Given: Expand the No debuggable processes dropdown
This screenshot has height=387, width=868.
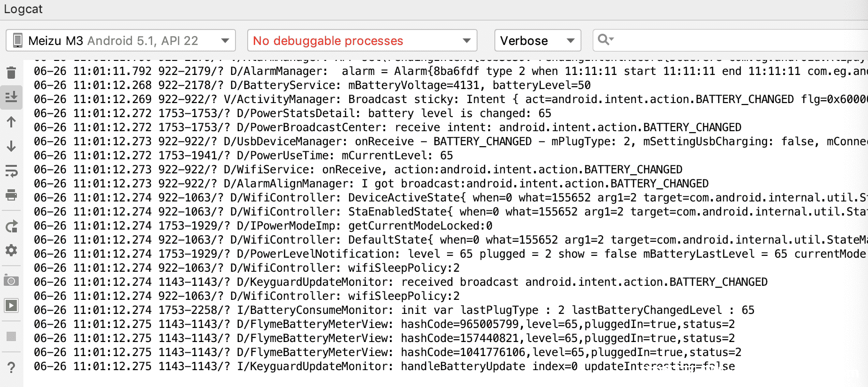Looking at the screenshot, I should pyautogui.click(x=362, y=41).
